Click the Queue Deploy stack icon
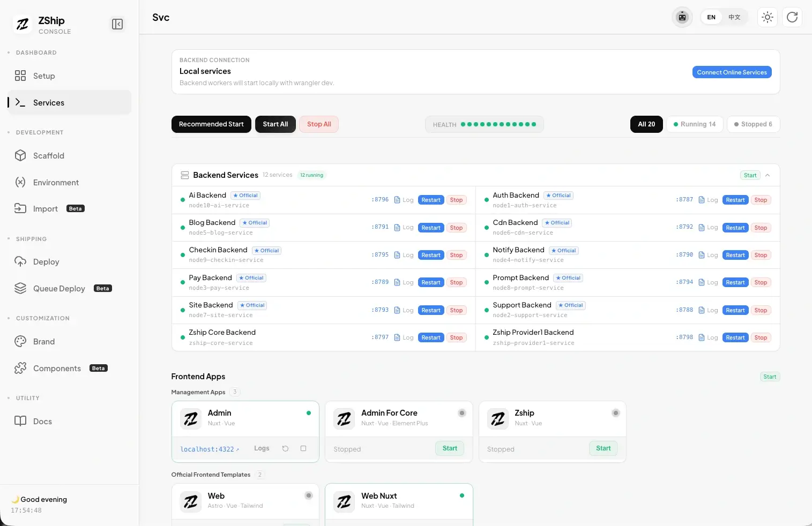Screen dimensions: 812x526 click(20, 288)
